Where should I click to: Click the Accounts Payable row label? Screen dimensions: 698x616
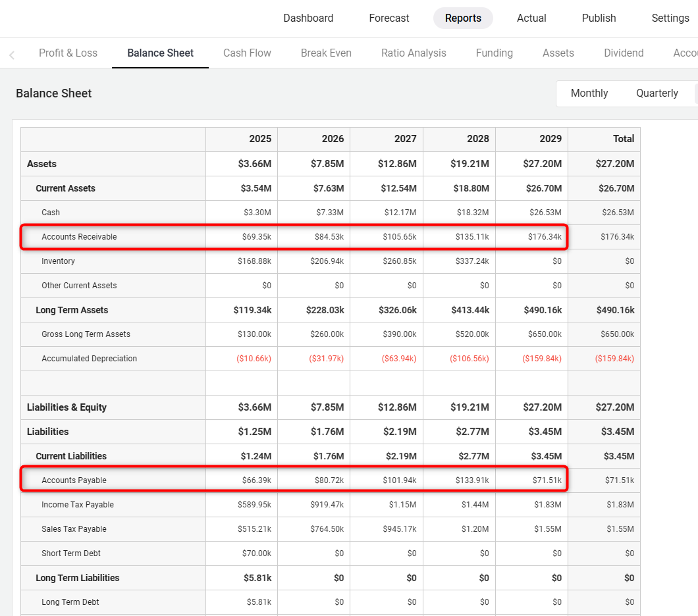[74, 480]
